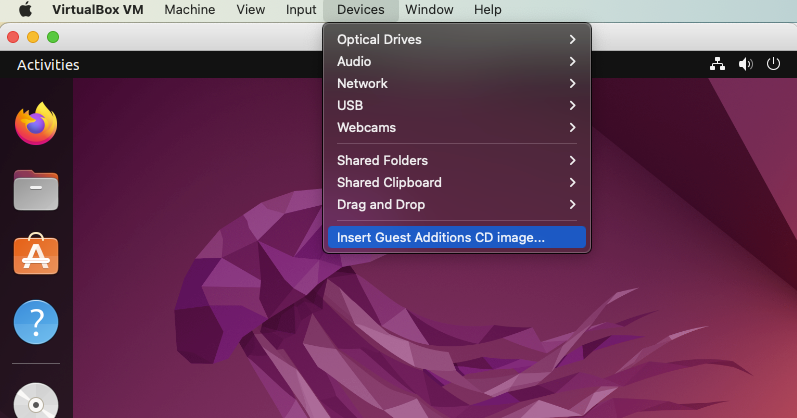
Task: Open the Machine menu
Action: [x=189, y=10]
